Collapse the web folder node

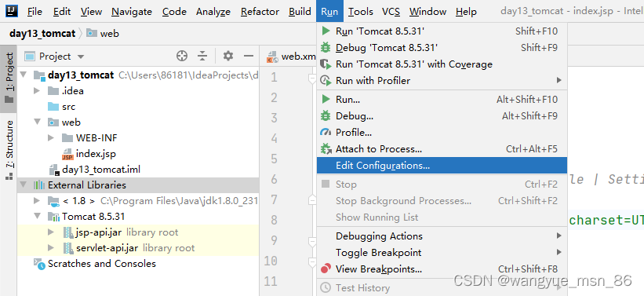pos(37,122)
